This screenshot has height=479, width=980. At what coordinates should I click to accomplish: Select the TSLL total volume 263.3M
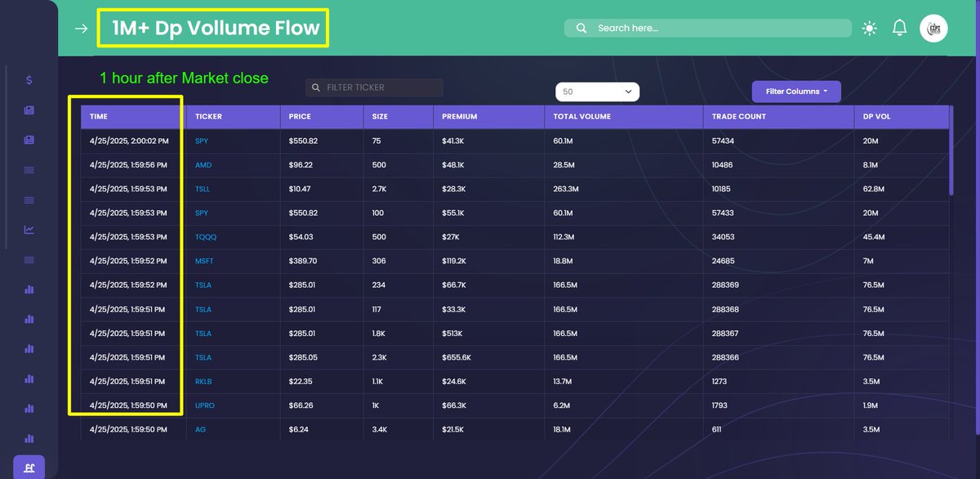tap(566, 189)
